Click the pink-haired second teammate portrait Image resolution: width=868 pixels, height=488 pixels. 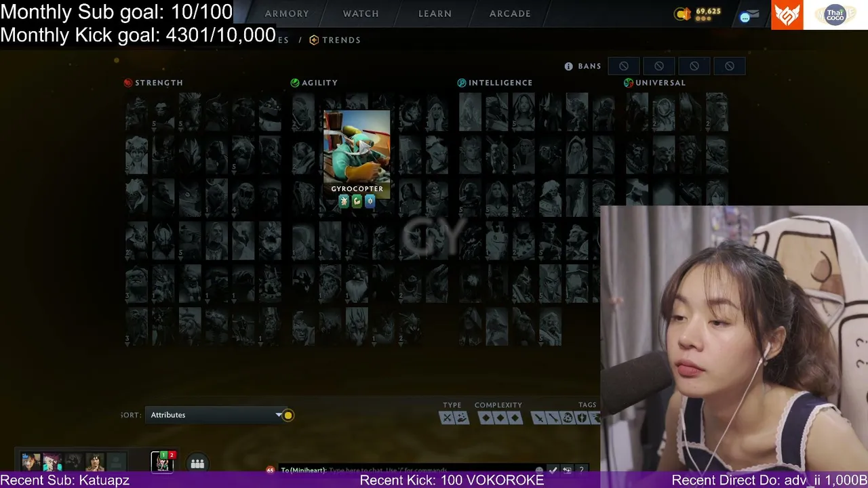click(52, 462)
